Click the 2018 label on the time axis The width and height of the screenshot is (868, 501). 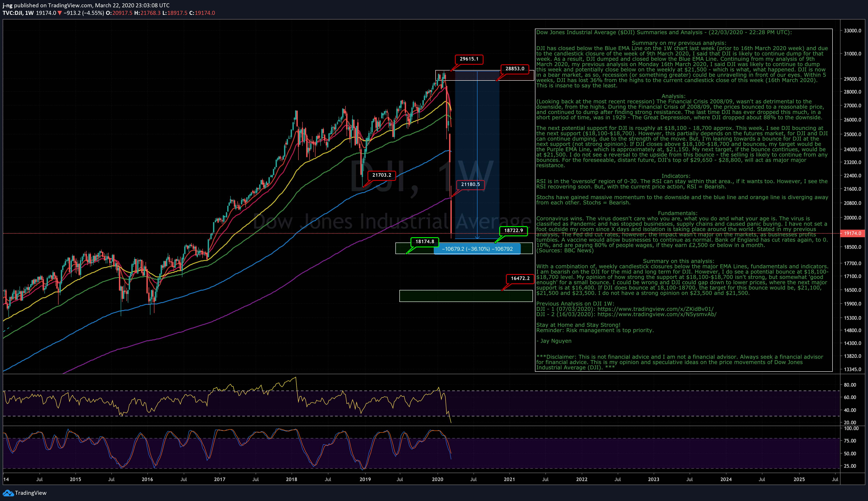click(291, 479)
